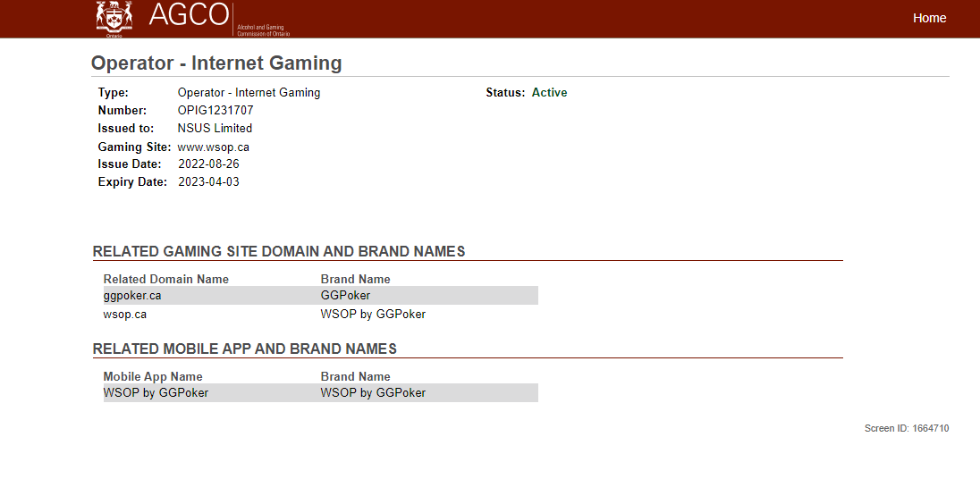Click the Issued to: field label
980x479 pixels.
[x=125, y=128]
